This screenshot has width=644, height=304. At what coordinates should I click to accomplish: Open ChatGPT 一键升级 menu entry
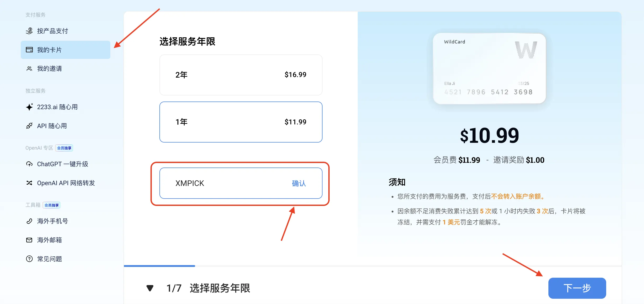click(65, 164)
